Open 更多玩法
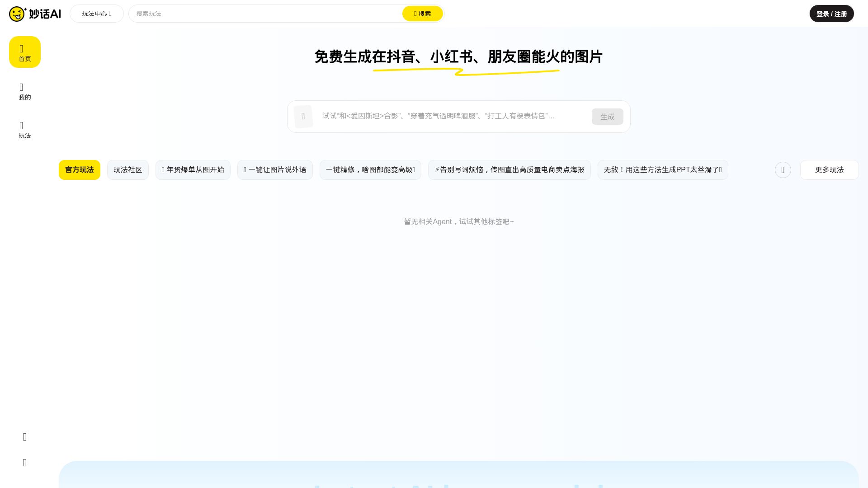Screen dimensions: 868x488 click(829, 170)
